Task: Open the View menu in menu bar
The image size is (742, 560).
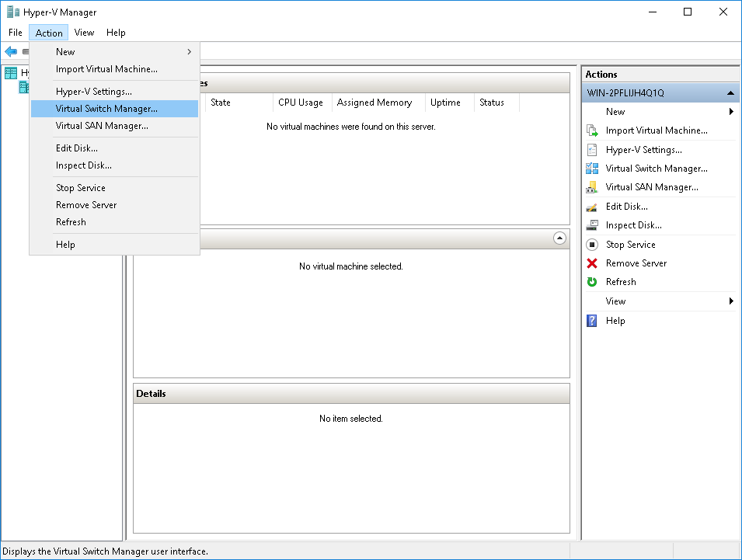Action: pyautogui.click(x=84, y=33)
